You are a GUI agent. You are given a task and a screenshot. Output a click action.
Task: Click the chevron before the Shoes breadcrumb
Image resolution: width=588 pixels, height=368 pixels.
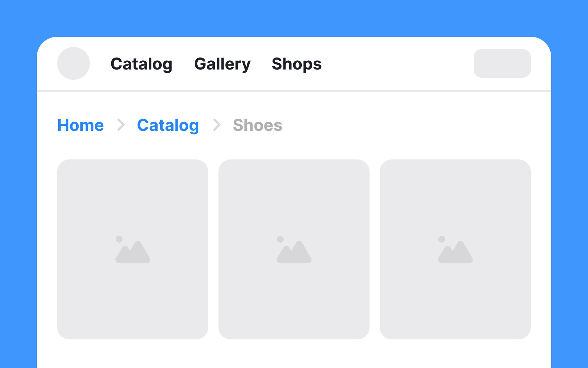pos(217,125)
